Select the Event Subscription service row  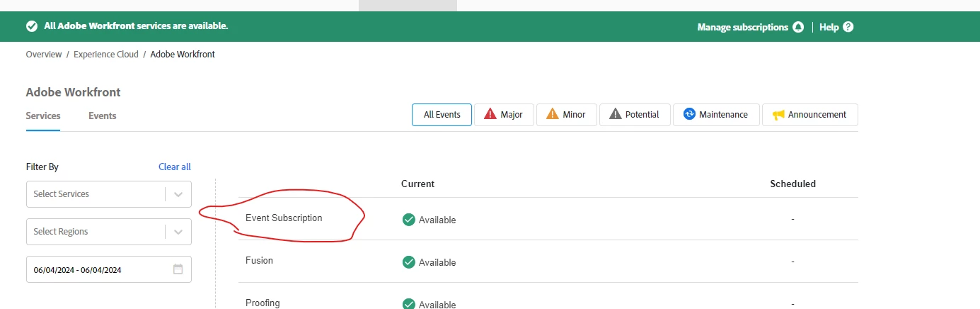(548, 219)
